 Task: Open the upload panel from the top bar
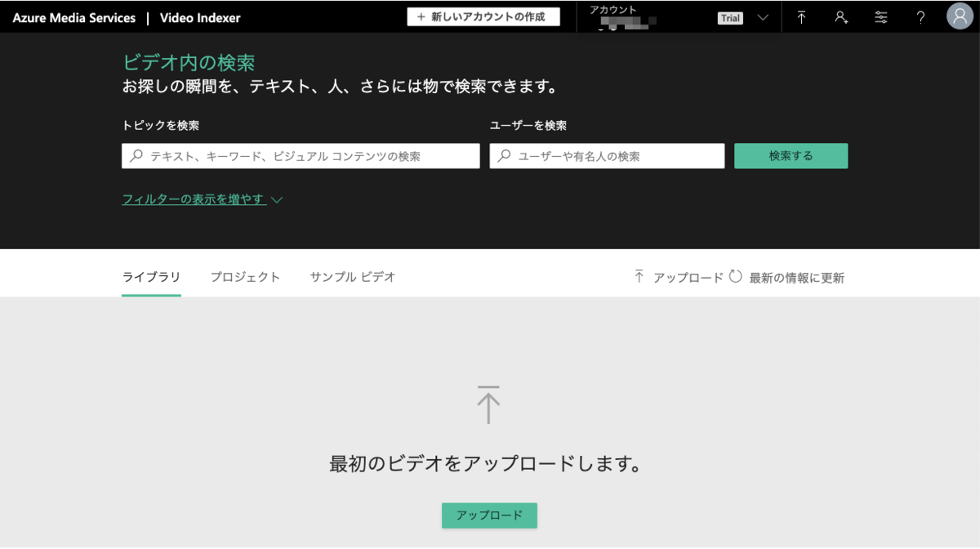(x=802, y=16)
